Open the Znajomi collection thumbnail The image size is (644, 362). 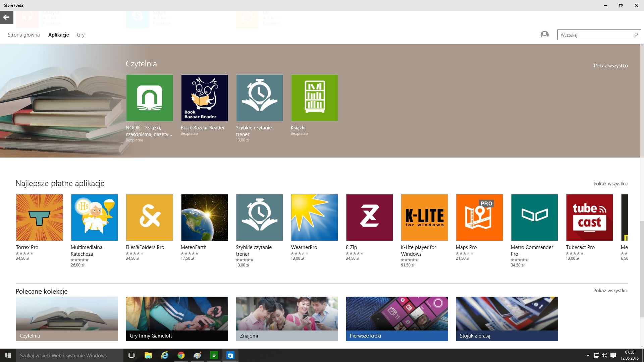[x=287, y=319]
